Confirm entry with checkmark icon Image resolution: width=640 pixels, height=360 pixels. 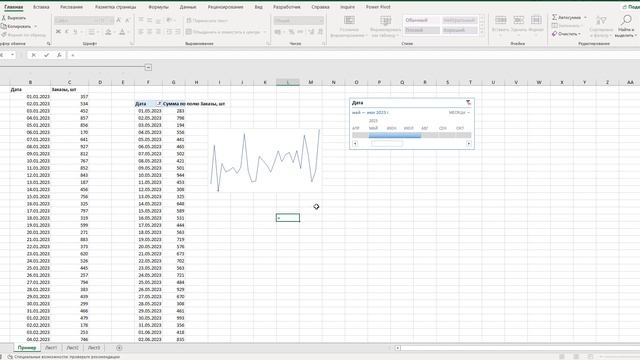(x=47, y=55)
